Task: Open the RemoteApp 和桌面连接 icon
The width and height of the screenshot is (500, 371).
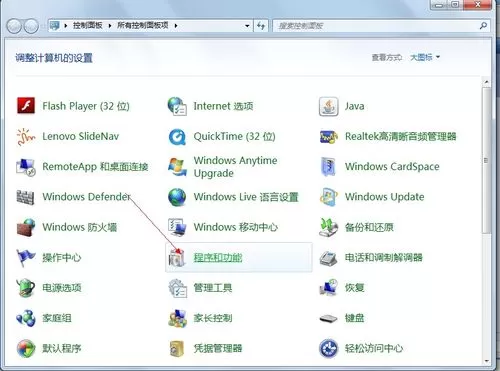Action: 26,167
